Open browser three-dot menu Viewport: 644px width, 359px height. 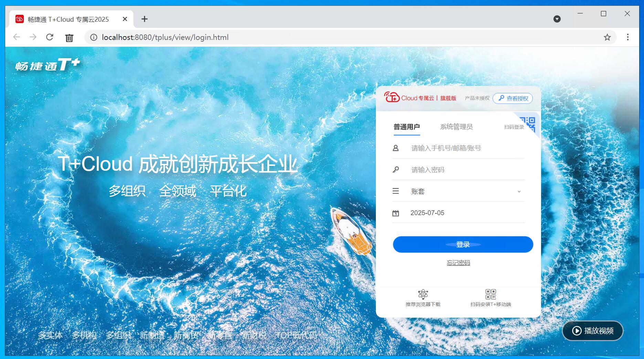pyautogui.click(x=628, y=37)
